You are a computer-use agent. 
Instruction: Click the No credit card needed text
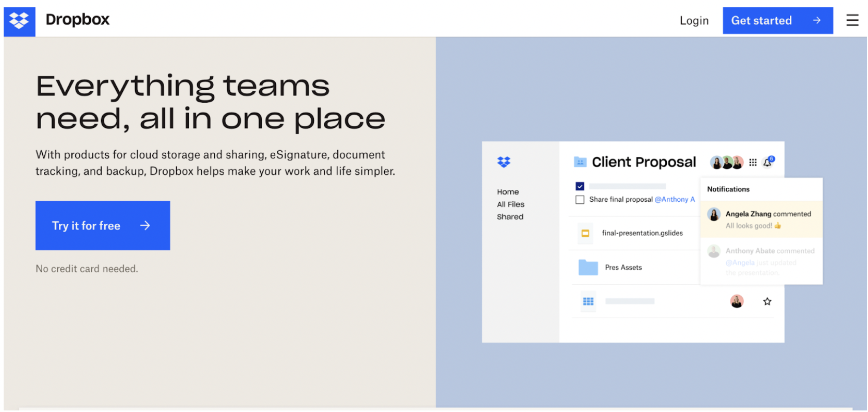87,269
